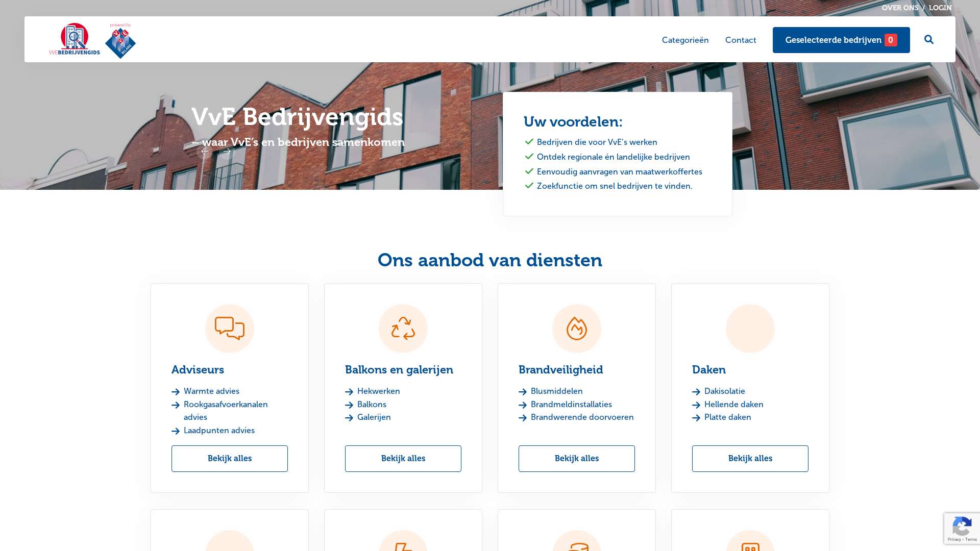Click Bekijk alles under Adviseurs

pyautogui.click(x=229, y=458)
